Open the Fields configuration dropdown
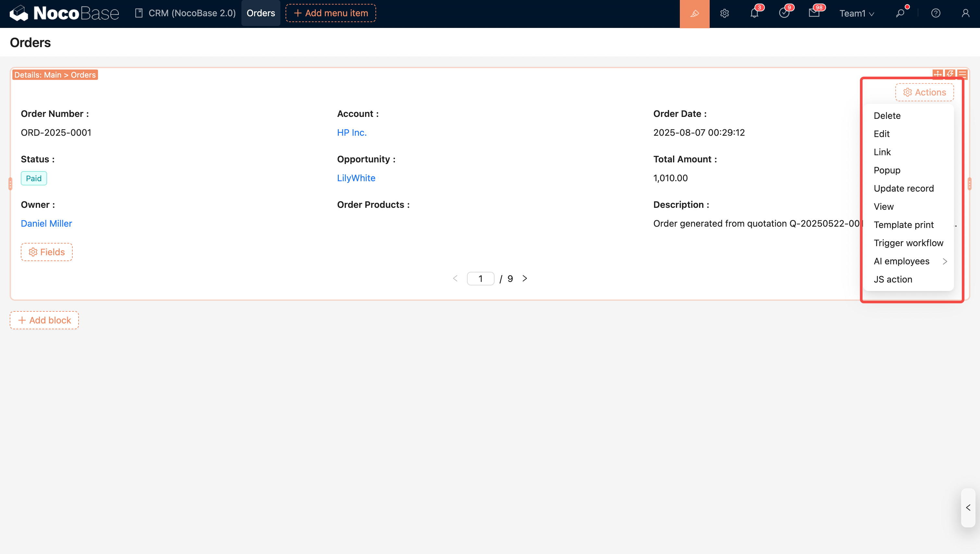Screen dimensions: 980x554 click(47, 252)
